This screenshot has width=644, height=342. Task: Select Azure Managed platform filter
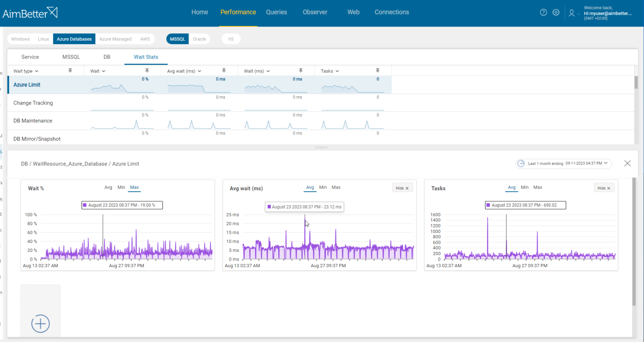(116, 39)
